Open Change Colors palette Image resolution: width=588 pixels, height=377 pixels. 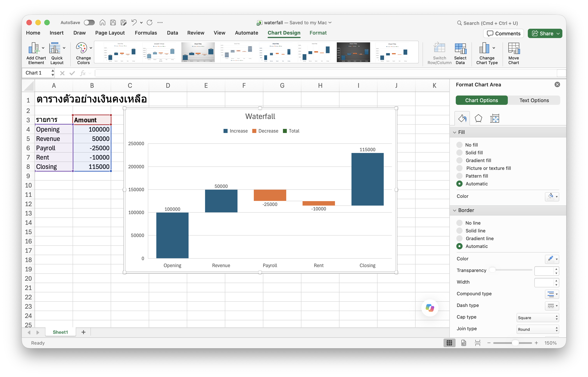coord(84,53)
